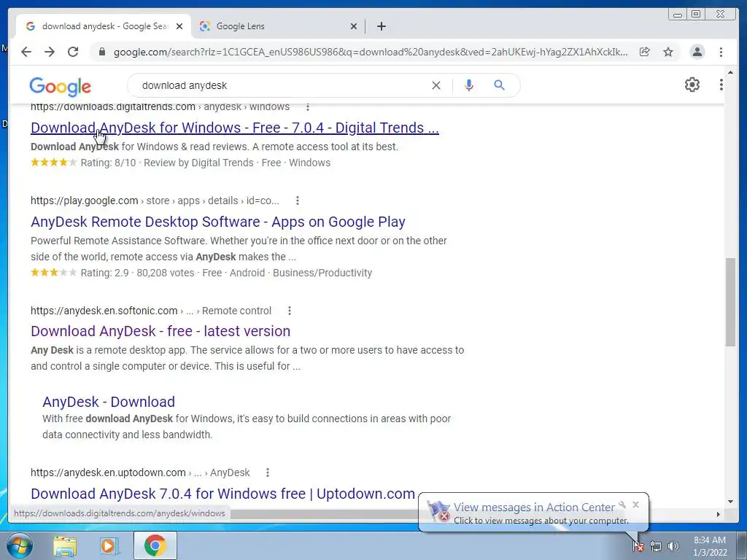
Task: Close the Google Lens tab
Action: coord(354,26)
